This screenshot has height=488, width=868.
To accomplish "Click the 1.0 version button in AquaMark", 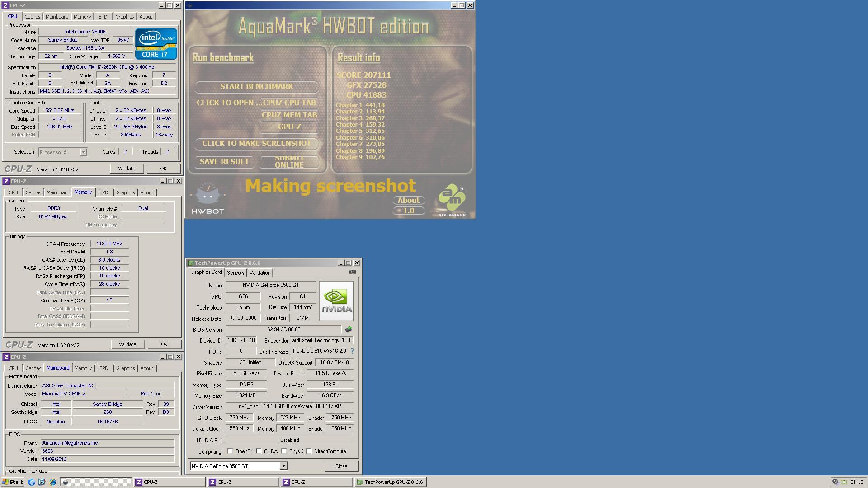I will (x=409, y=211).
